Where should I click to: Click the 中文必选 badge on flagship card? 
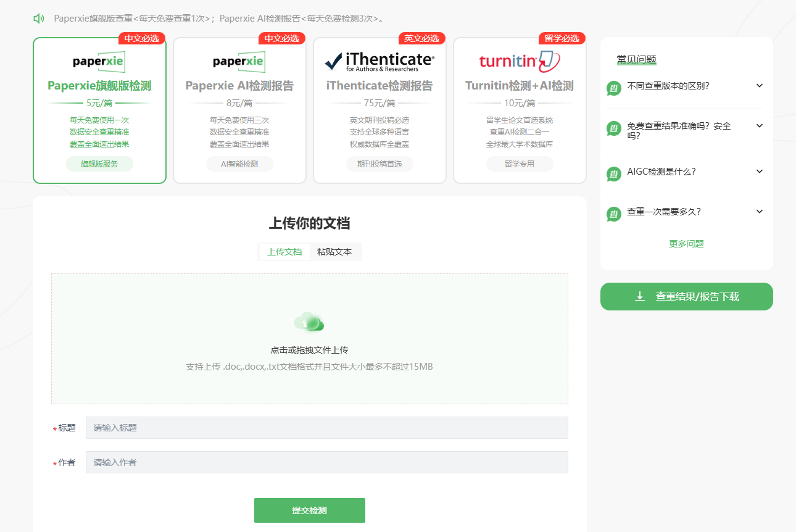tap(142, 38)
